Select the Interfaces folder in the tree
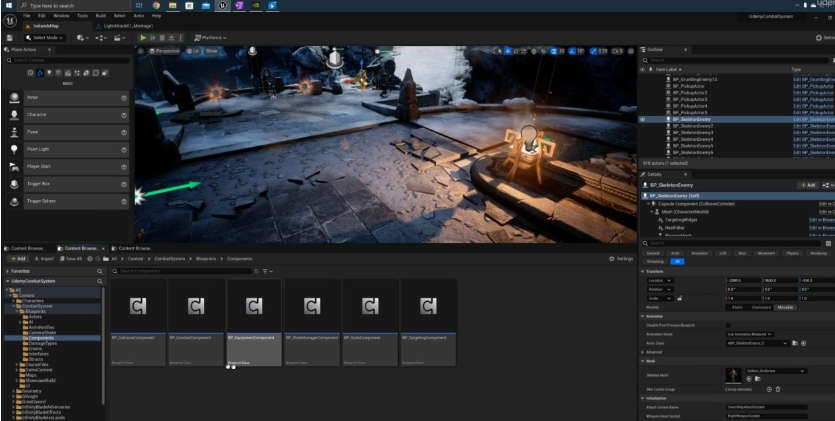The width and height of the screenshot is (835, 421). [x=38, y=353]
